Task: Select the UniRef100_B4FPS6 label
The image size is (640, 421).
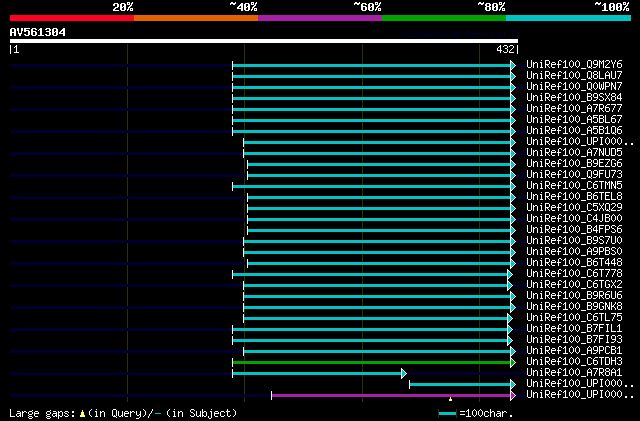Action: coord(574,230)
